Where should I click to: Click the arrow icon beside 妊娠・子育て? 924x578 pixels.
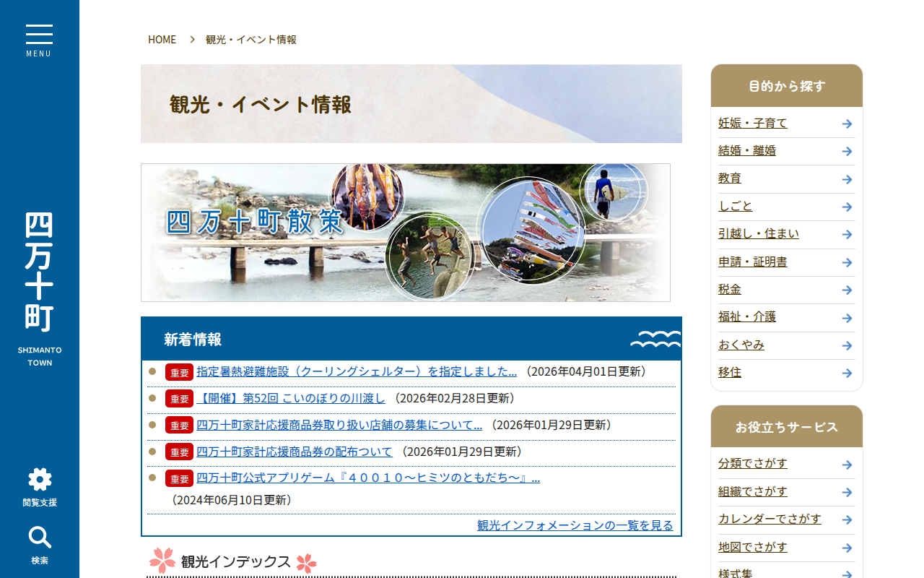pyautogui.click(x=845, y=124)
